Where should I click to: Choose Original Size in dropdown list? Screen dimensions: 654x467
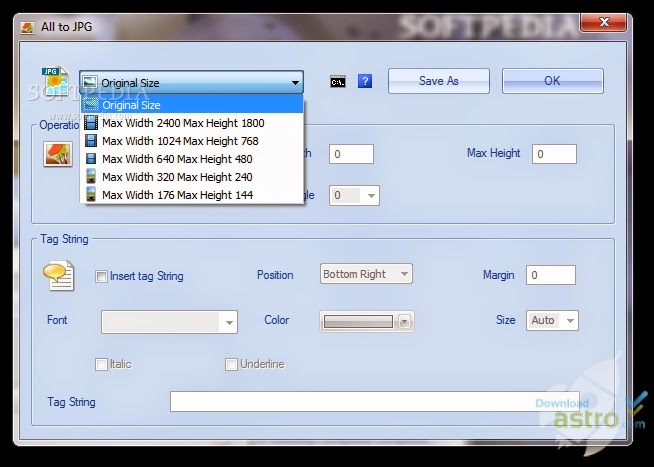pos(192,105)
